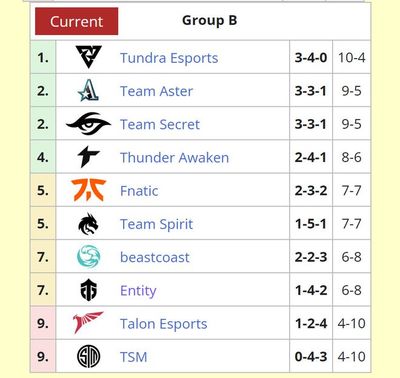
Task: Click the red Talon Esports logo
Action: coord(88,322)
